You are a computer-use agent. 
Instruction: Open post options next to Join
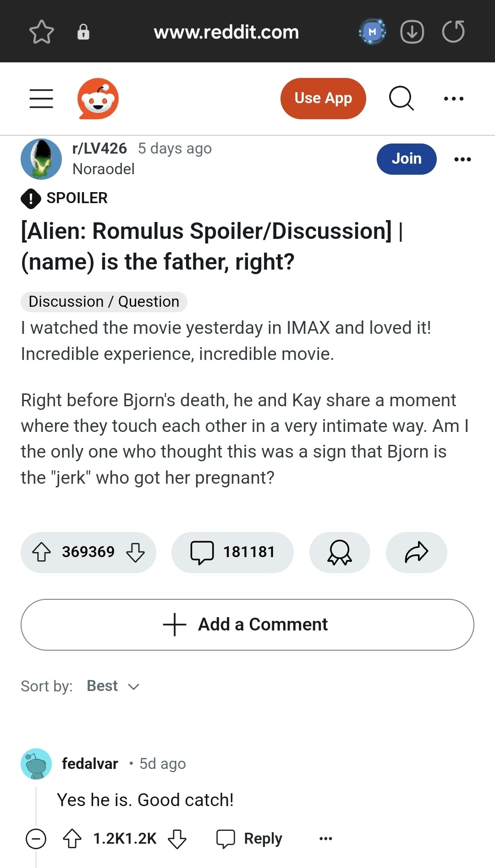tap(462, 159)
